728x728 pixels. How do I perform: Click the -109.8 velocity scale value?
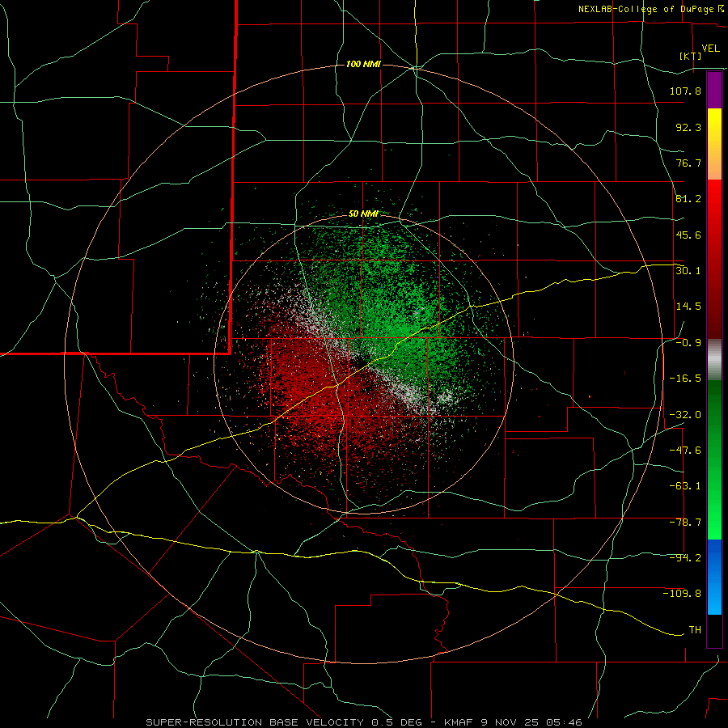682,594
